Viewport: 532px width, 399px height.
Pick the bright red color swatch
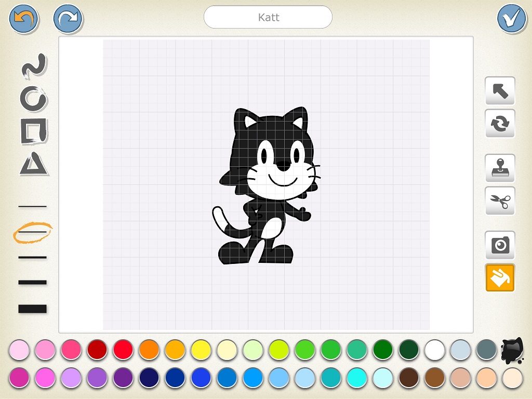click(123, 350)
